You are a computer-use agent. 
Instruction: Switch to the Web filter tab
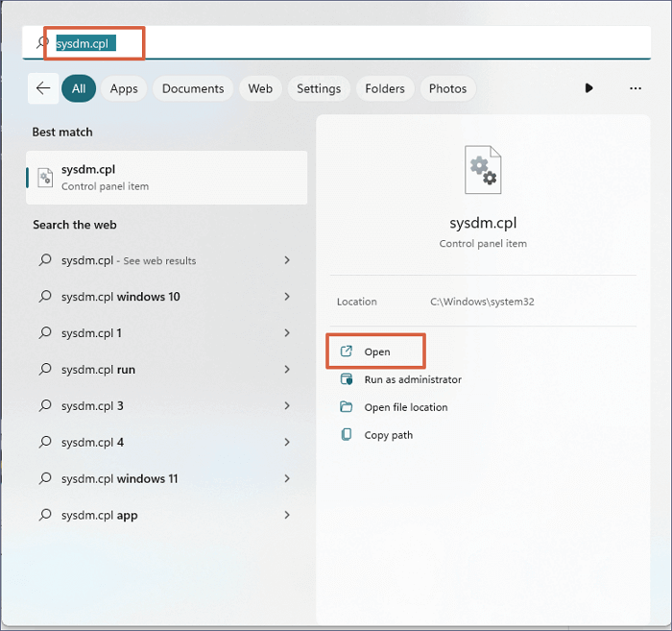coord(260,88)
